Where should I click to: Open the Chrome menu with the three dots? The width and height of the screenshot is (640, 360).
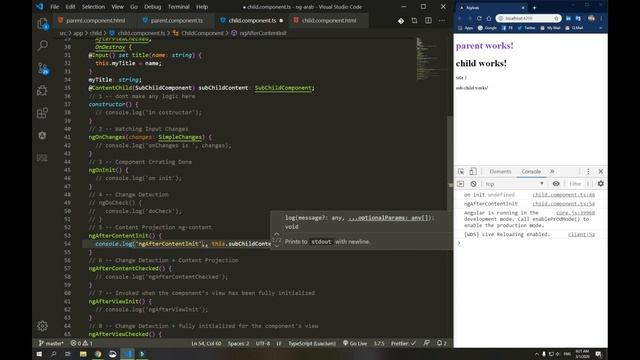point(601,18)
